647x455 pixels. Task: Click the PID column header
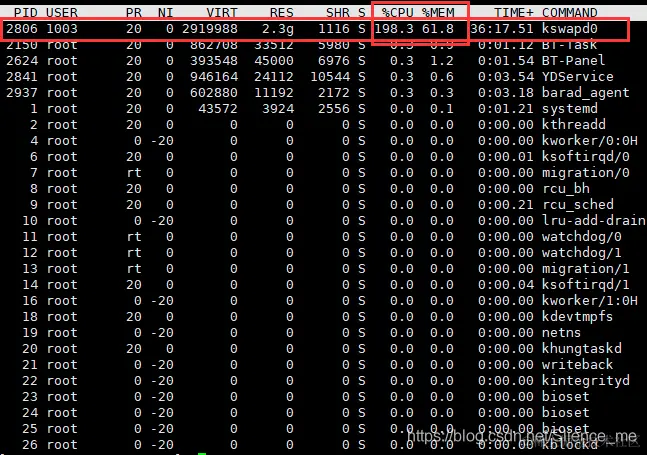click(x=26, y=12)
